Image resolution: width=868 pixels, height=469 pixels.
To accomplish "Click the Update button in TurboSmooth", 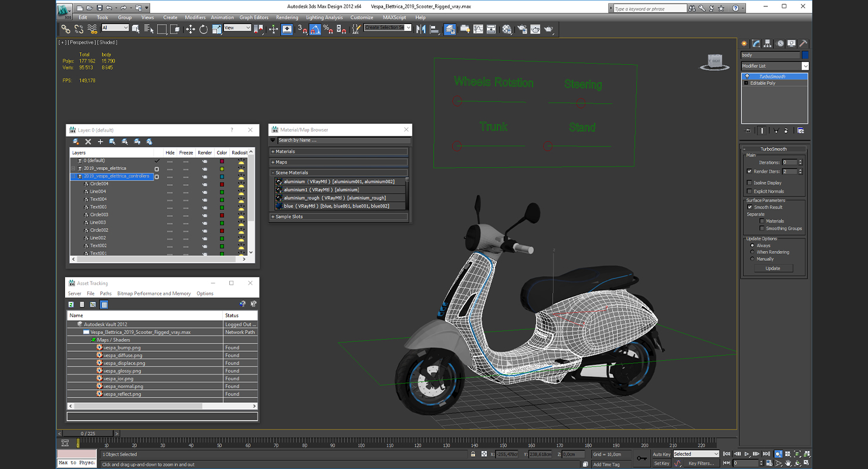I will click(772, 268).
